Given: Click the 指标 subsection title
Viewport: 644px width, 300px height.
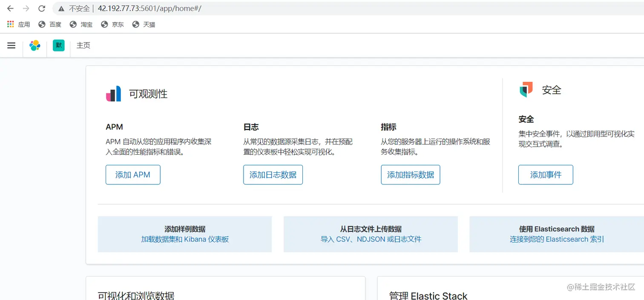Looking at the screenshot, I should [388, 127].
